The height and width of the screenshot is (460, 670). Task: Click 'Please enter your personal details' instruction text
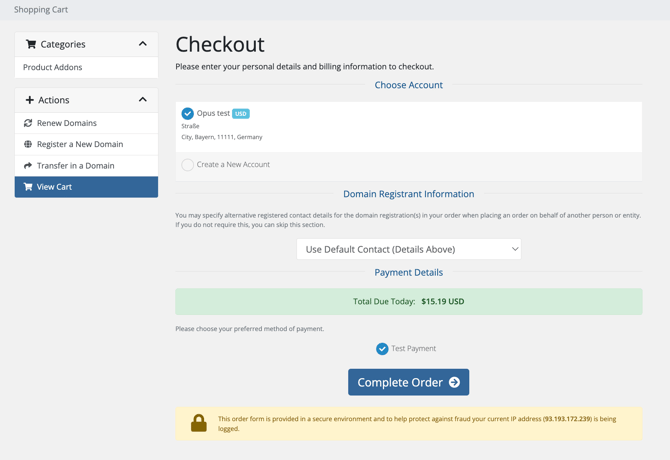305,67
